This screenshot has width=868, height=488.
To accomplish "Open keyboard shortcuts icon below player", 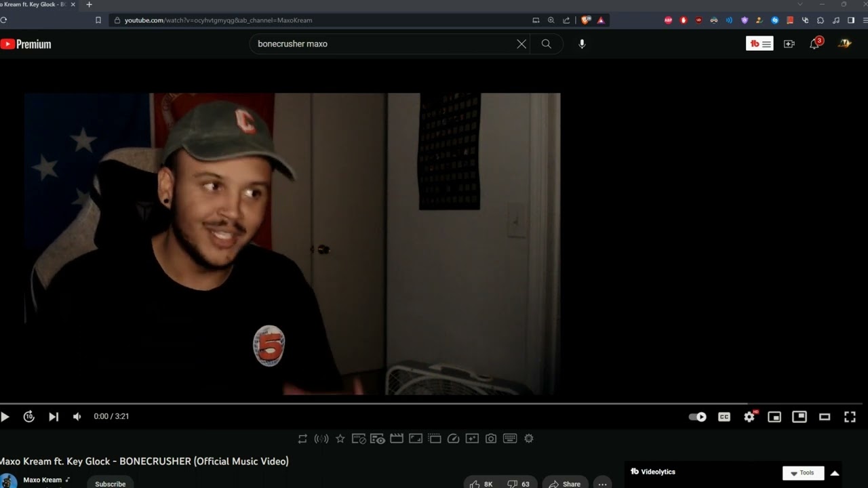I will [510, 439].
